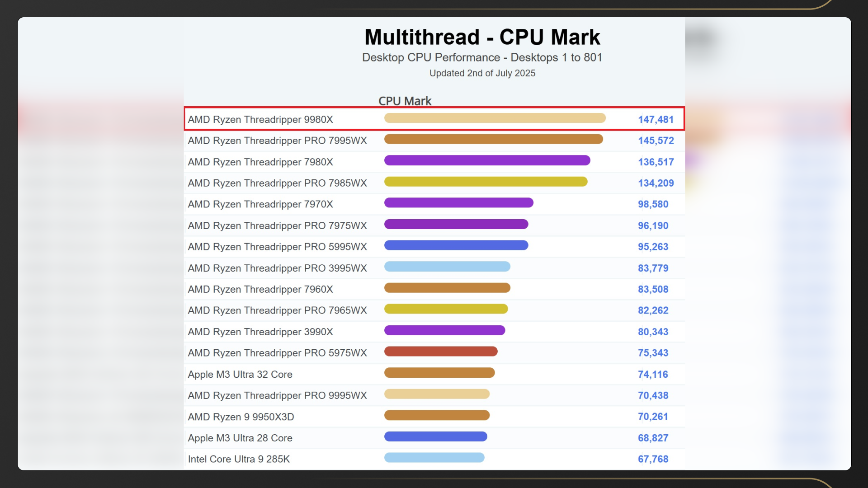Select the AMD Ryzen Threadripper 7980X name
868x488 pixels.
point(260,162)
